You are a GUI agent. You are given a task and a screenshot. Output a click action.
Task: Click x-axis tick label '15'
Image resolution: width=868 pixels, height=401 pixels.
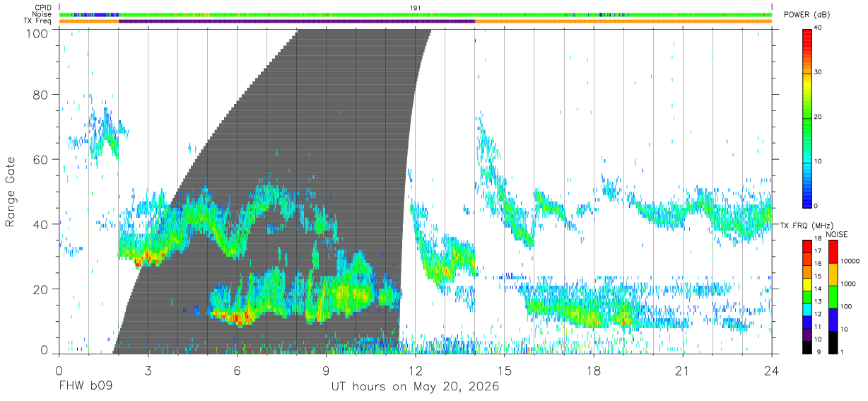[505, 371]
